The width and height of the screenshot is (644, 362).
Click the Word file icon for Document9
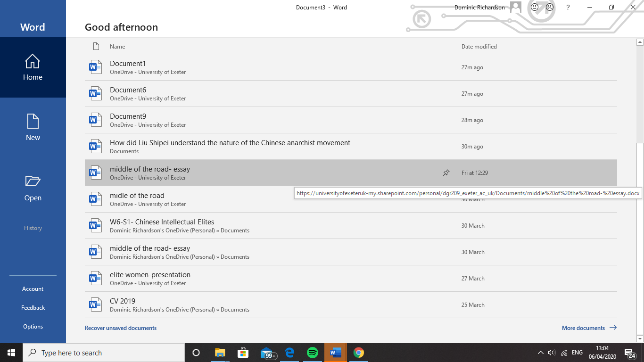pyautogui.click(x=96, y=120)
